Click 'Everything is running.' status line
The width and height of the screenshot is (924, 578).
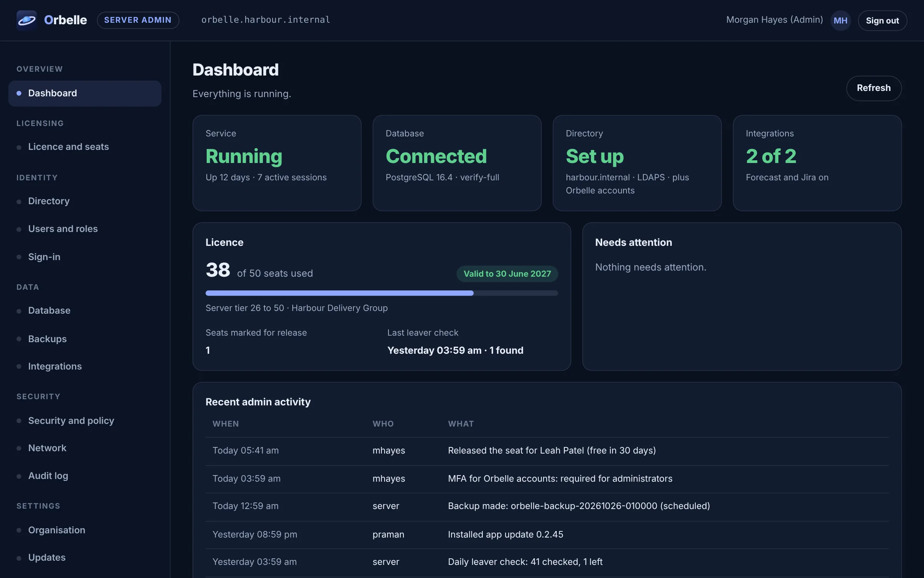pyautogui.click(x=242, y=94)
